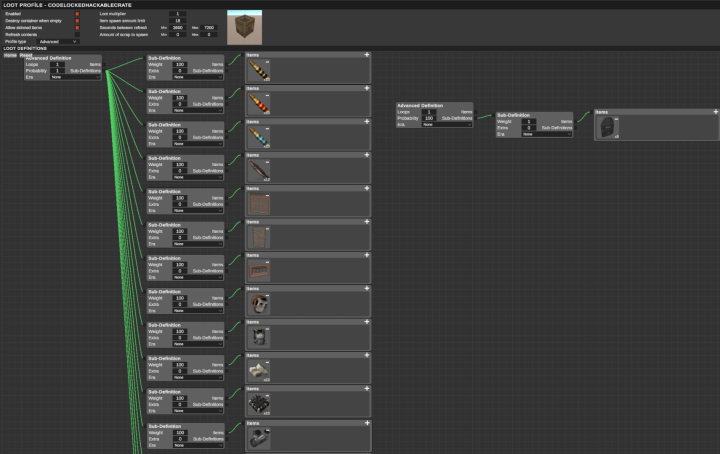Click the Sub-Definitions port of right Advanced Definition

475,118
